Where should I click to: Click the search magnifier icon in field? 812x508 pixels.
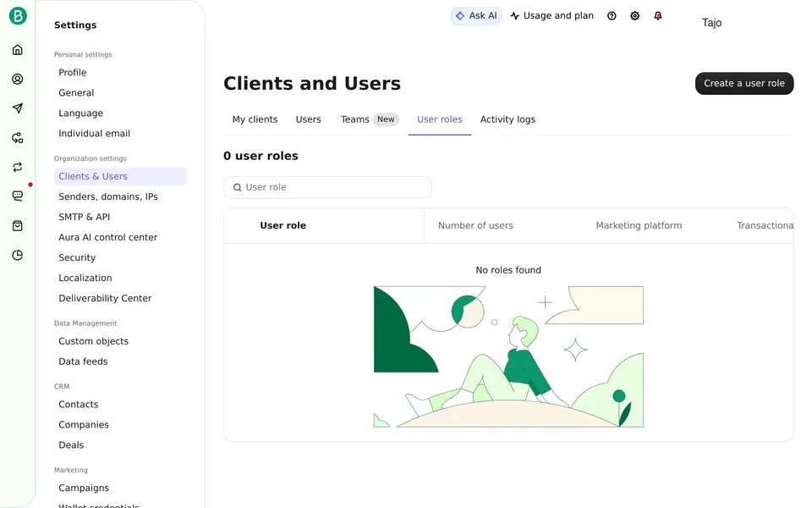tap(237, 187)
